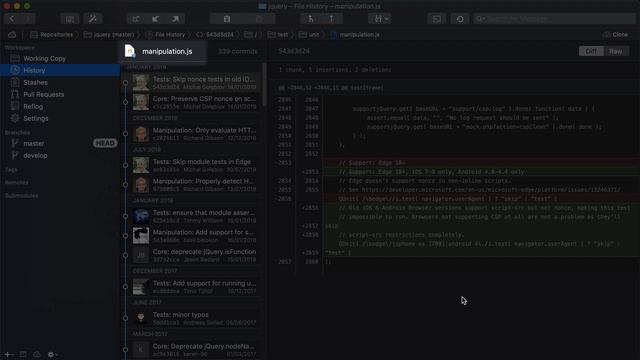The height and width of the screenshot is (360, 640).
Task: Switch to Raw view
Action: pyautogui.click(x=616, y=51)
